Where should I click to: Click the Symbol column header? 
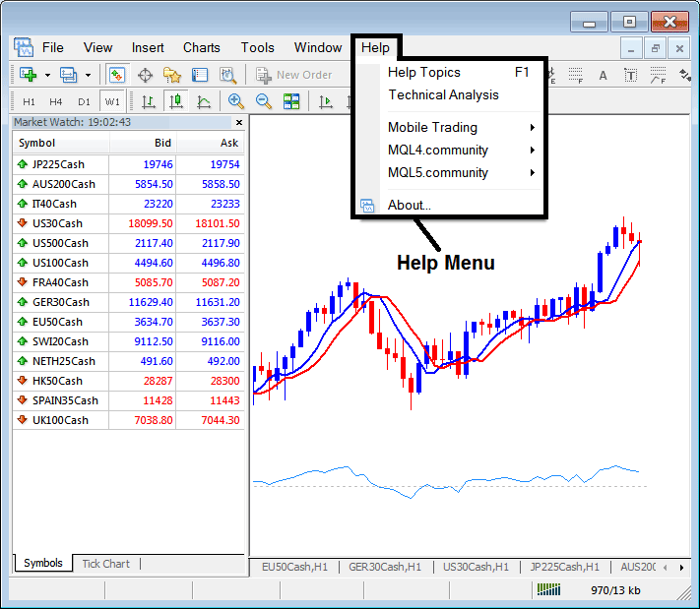61,144
